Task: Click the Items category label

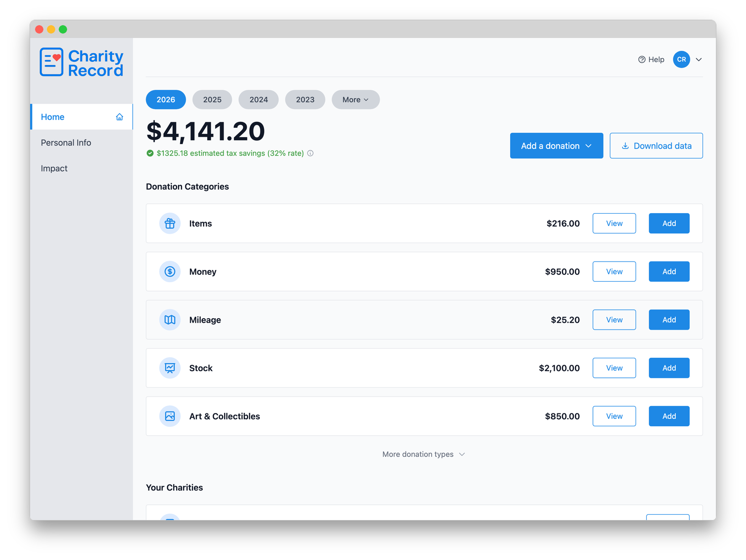Action: pyautogui.click(x=200, y=224)
